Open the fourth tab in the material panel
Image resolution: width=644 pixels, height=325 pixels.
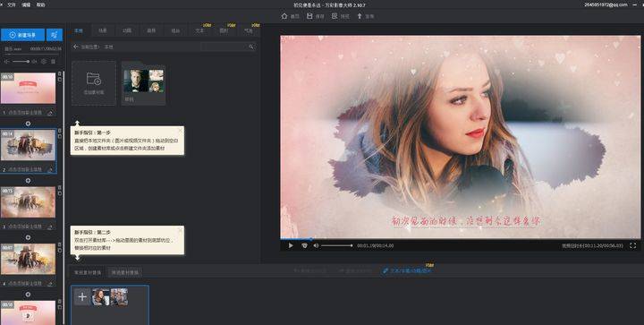[151, 30]
